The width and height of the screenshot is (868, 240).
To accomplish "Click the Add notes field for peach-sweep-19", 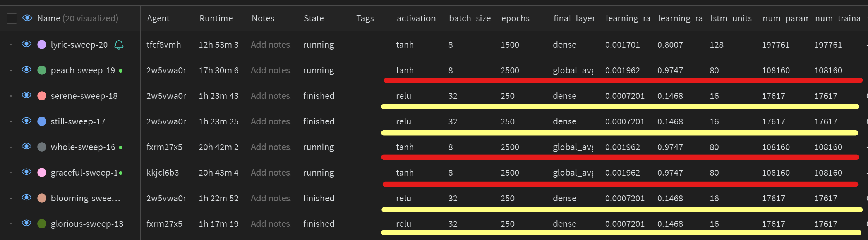I will point(270,70).
